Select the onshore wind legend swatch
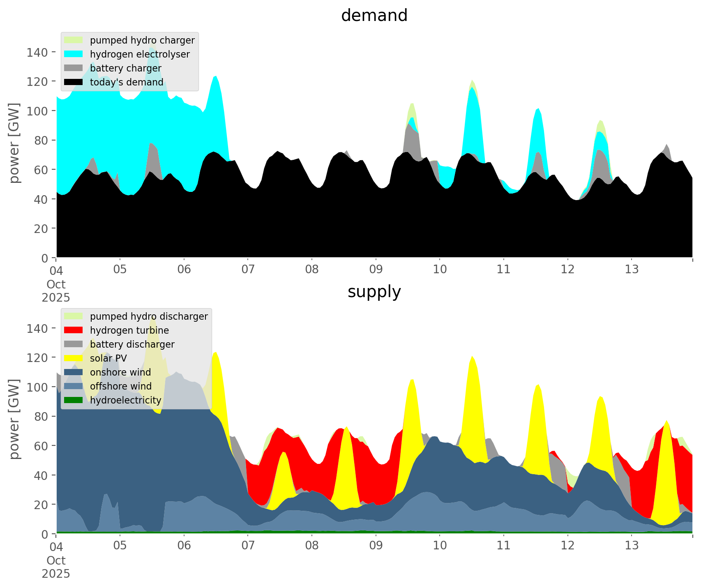Viewport: 701px width, 588px height. [74, 372]
